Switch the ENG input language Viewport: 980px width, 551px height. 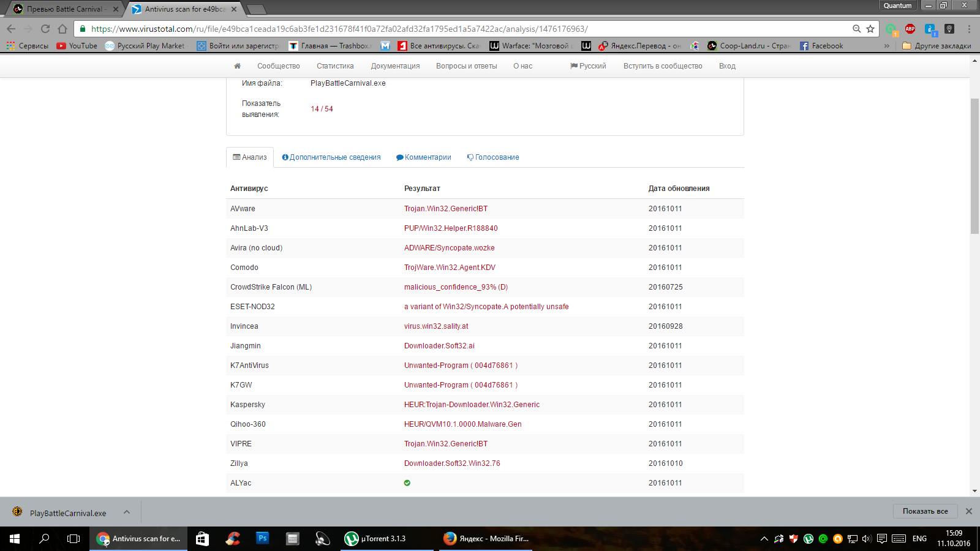click(919, 539)
